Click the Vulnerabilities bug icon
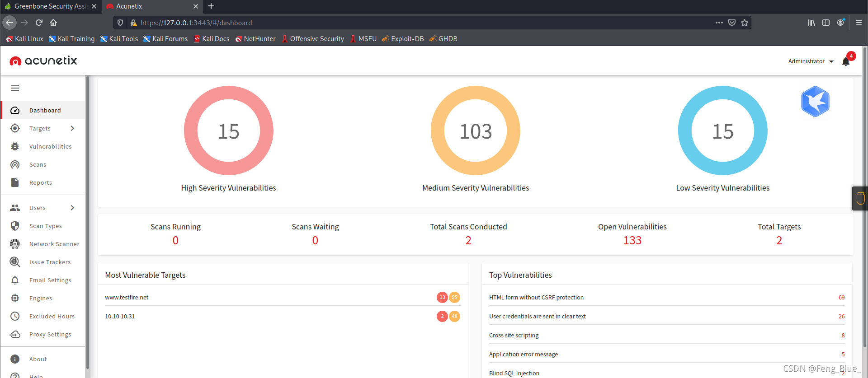The image size is (868, 378). (x=15, y=146)
